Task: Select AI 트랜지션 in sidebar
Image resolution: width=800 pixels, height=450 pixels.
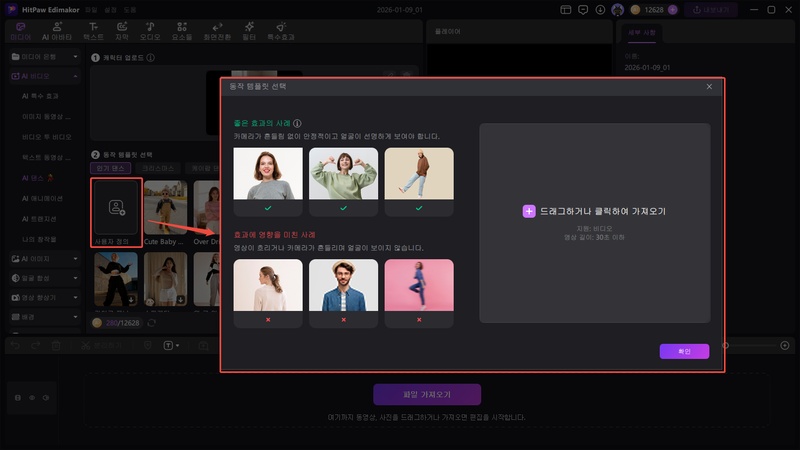Action: [39, 218]
